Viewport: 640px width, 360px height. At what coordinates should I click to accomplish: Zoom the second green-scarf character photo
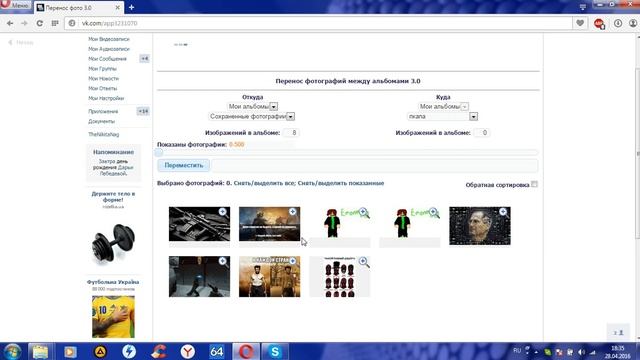[x=433, y=212]
